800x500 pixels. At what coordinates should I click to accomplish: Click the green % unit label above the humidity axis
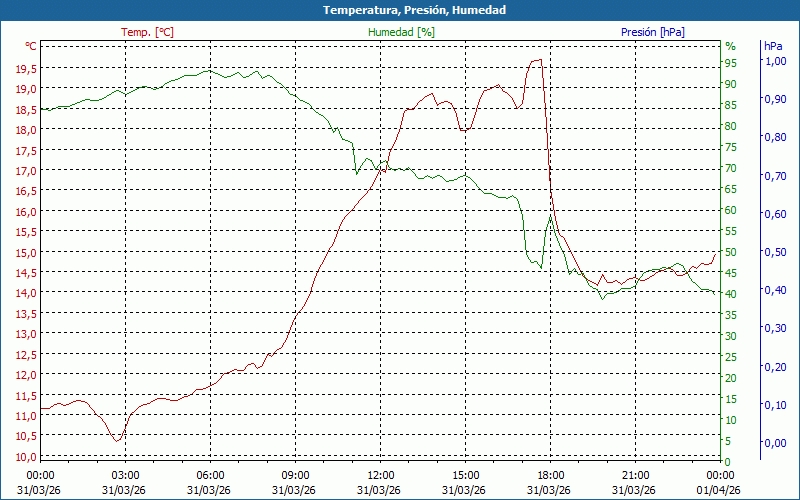(x=730, y=46)
